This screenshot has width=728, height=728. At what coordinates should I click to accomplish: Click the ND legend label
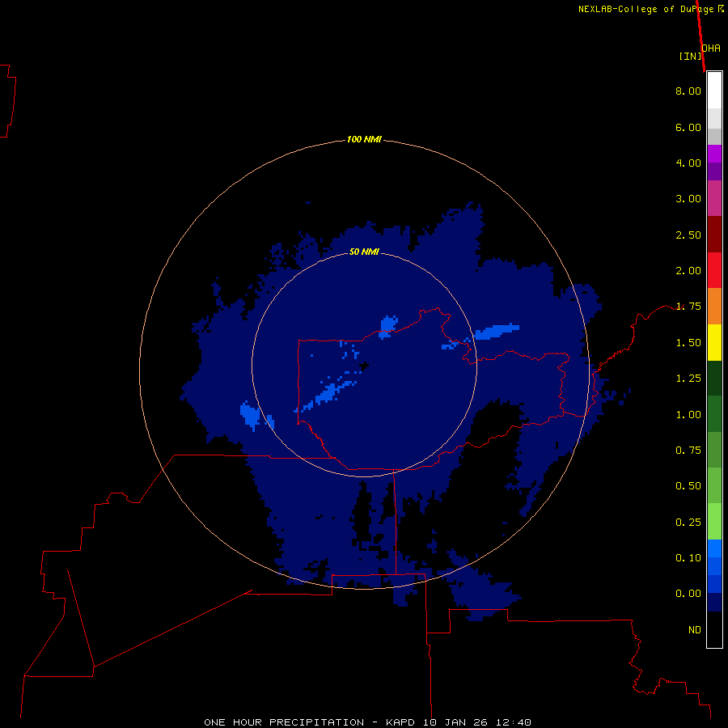point(695,630)
